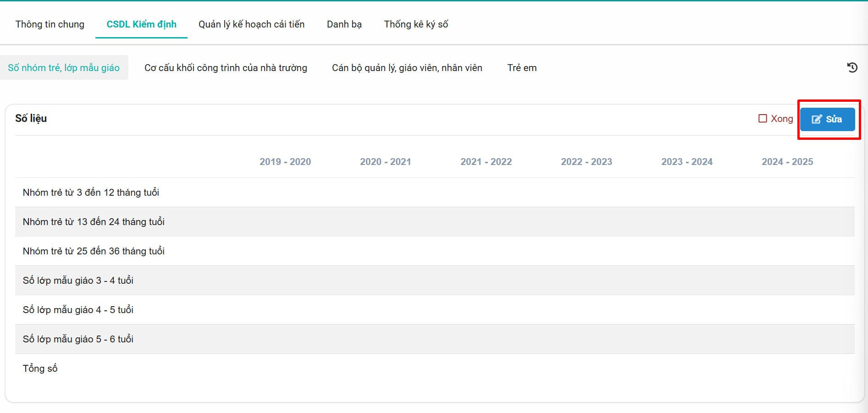This screenshot has height=413, width=868.
Task: Click the Số liệu panel heading
Action: tap(31, 119)
